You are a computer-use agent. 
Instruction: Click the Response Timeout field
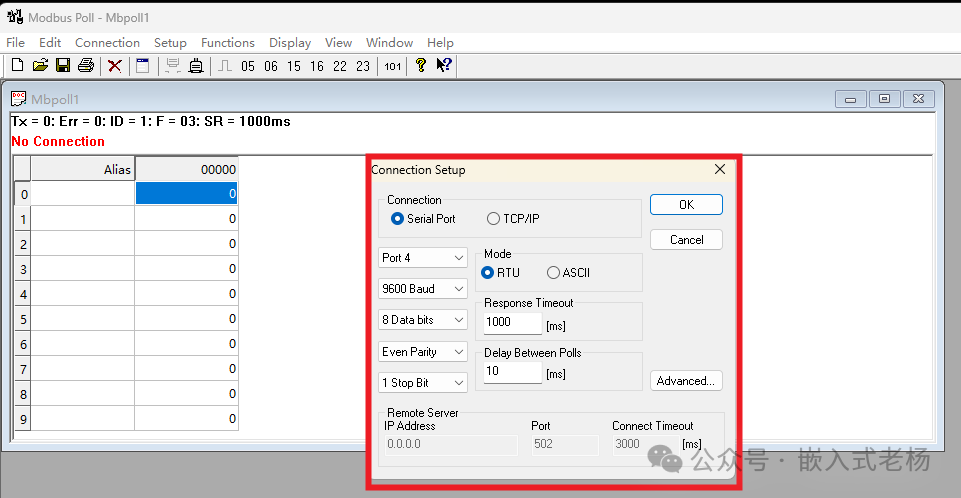[513, 322]
